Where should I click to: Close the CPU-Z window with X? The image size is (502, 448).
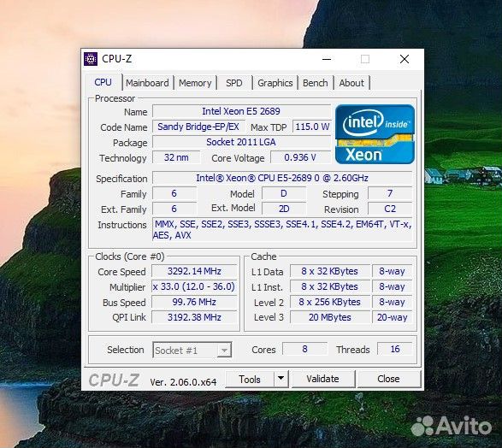[405, 59]
